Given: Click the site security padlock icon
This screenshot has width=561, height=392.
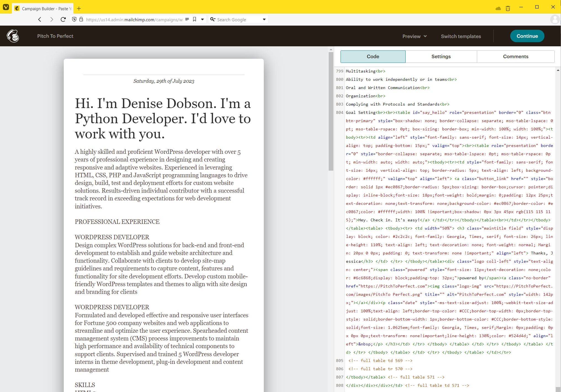Looking at the screenshot, I should 81,20.
